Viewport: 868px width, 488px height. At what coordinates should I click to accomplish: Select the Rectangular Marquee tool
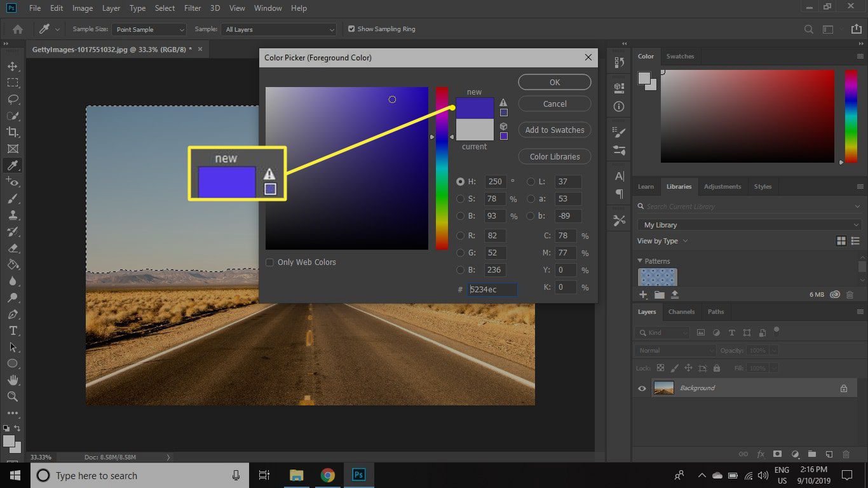pos(12,83)
